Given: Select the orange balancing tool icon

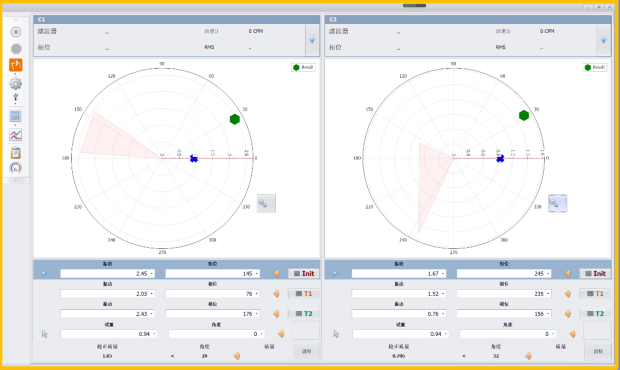Looking at the screenshot, I should (x=16, y=65).
